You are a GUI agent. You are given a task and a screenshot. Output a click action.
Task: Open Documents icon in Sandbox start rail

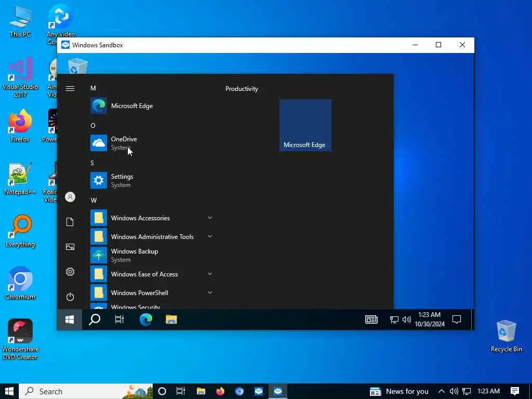[70, 222]
